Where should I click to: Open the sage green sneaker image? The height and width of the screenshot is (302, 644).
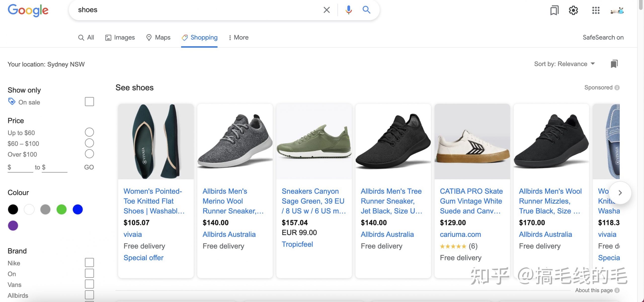(314, 142)
